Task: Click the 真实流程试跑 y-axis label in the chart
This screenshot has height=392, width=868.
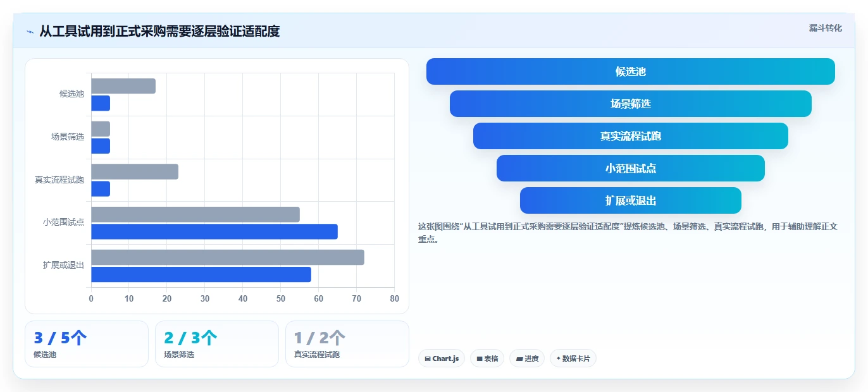Action: point(59,180)
